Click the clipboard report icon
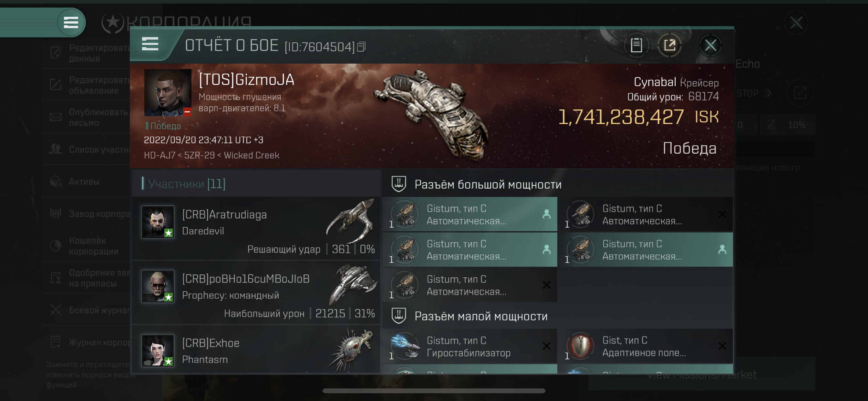The image size is (868, 401). click(x=636, y=45)
